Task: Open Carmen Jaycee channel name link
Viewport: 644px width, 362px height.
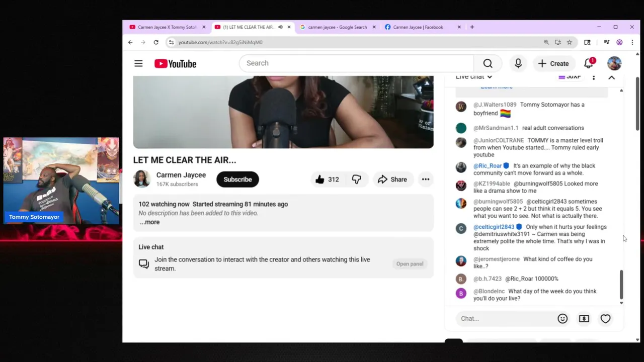Action: pos(181,175)
